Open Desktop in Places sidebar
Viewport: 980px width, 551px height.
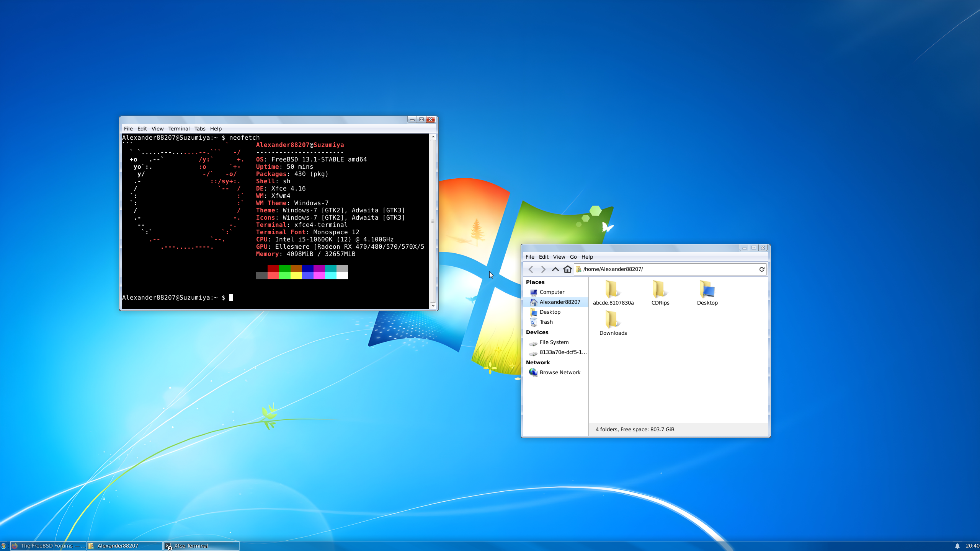tap(555, 312)
